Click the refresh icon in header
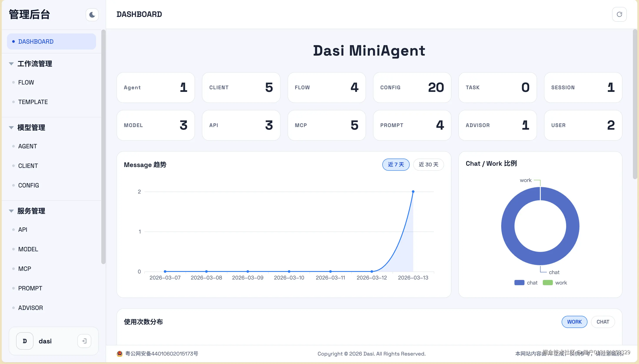The image size is (639, 364). [619, 15]
